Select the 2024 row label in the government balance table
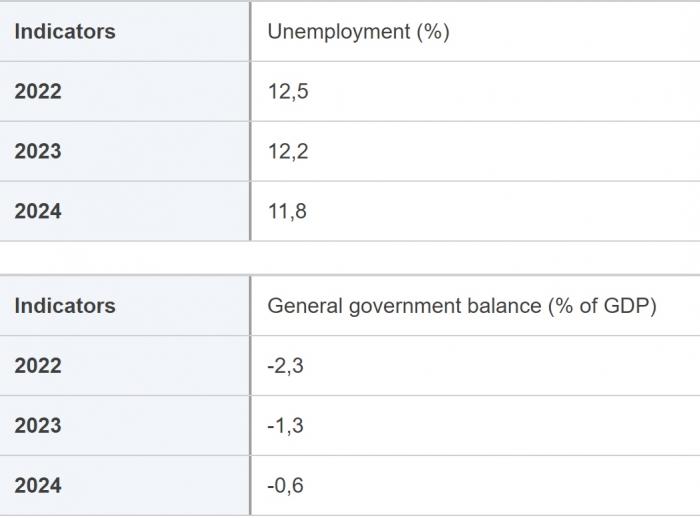Screen dimensions: 700x518 (38, 486)
